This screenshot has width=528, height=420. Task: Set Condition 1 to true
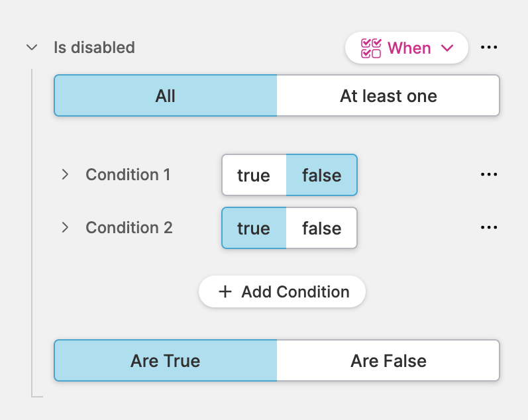click(x=254, y=176)
